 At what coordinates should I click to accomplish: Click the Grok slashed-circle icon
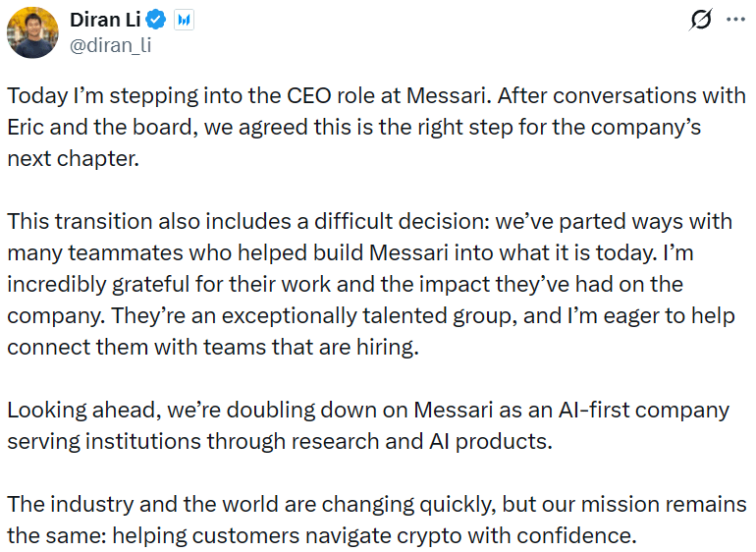point(701,20)
